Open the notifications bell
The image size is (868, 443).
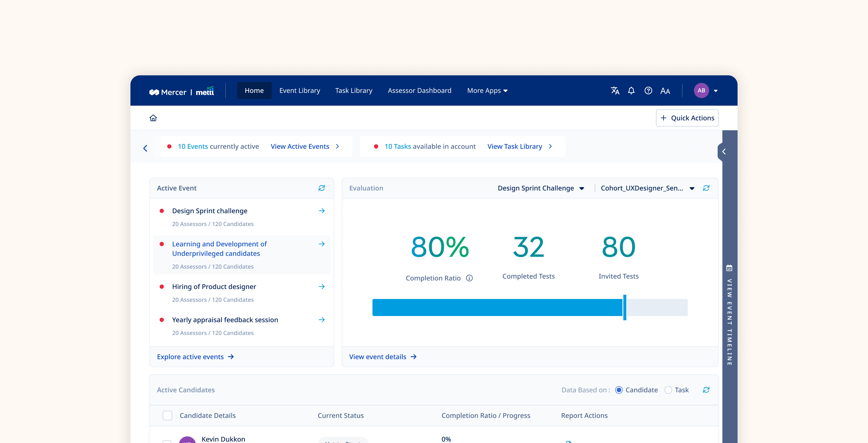coord(631,90)
